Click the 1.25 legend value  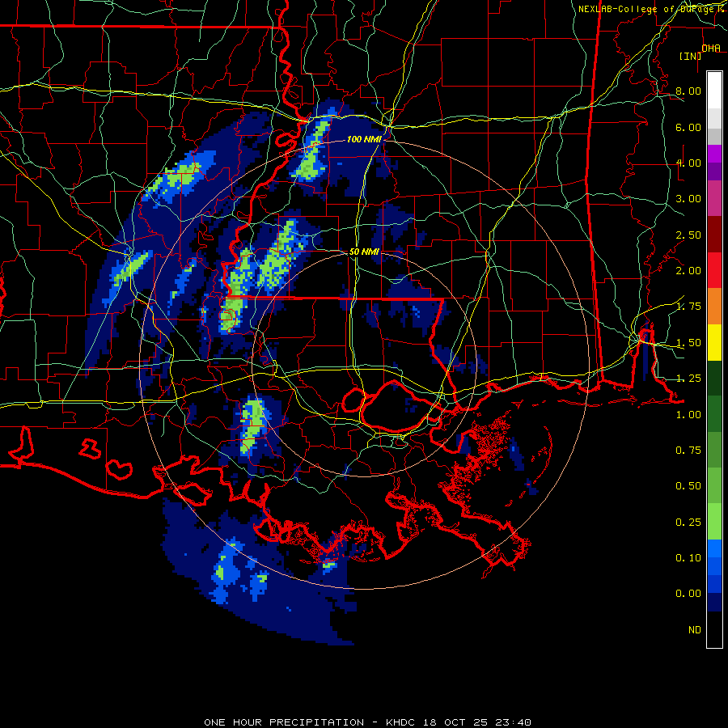coord(688,379)
